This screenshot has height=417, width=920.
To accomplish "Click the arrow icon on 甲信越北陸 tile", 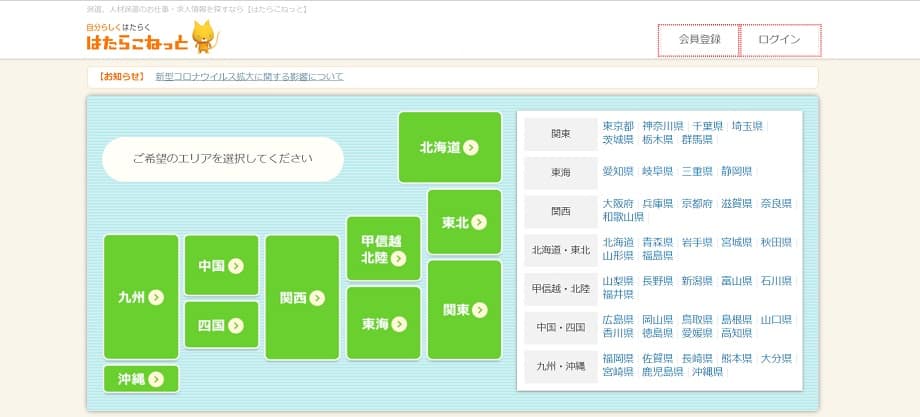I will pos(398,259).
